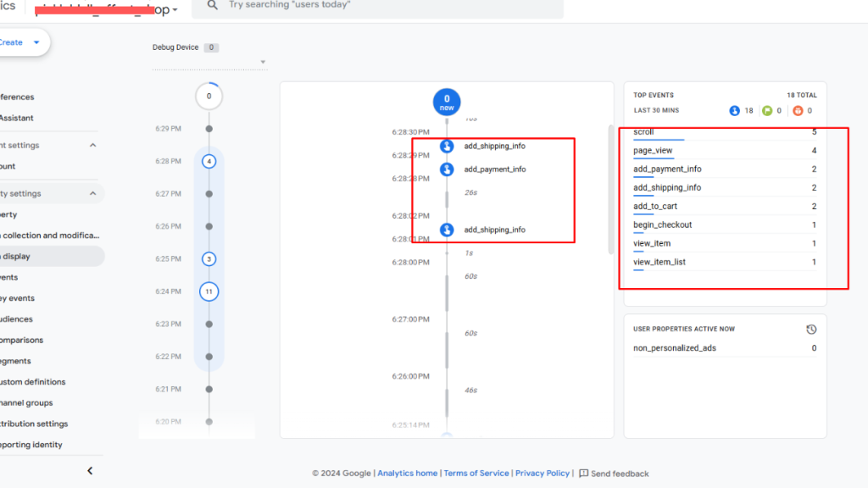The image size is (868, 488).
Task: Click the top "0" circle on minutes timeline
Action: point(209,97)
